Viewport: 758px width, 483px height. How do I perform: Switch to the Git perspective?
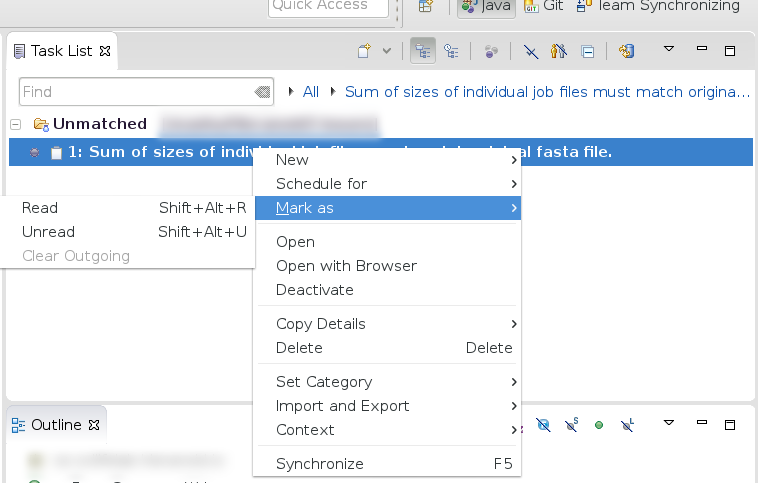(x=544, y=6)
